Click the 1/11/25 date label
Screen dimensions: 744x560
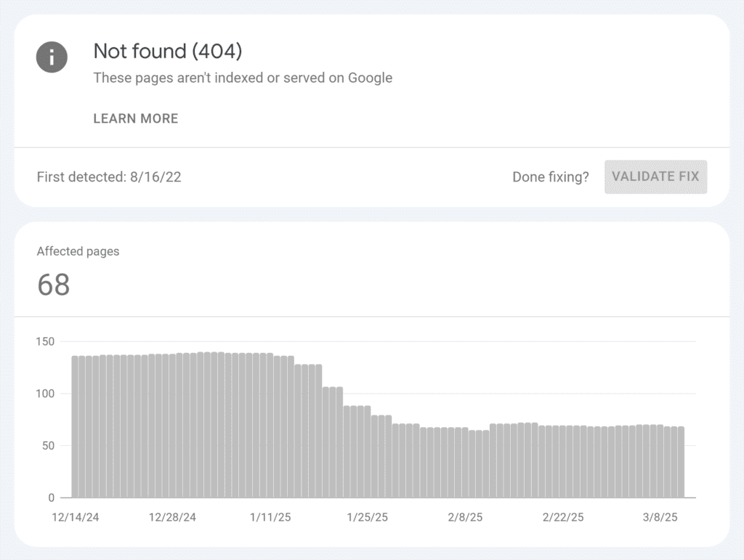coord(270,518)
